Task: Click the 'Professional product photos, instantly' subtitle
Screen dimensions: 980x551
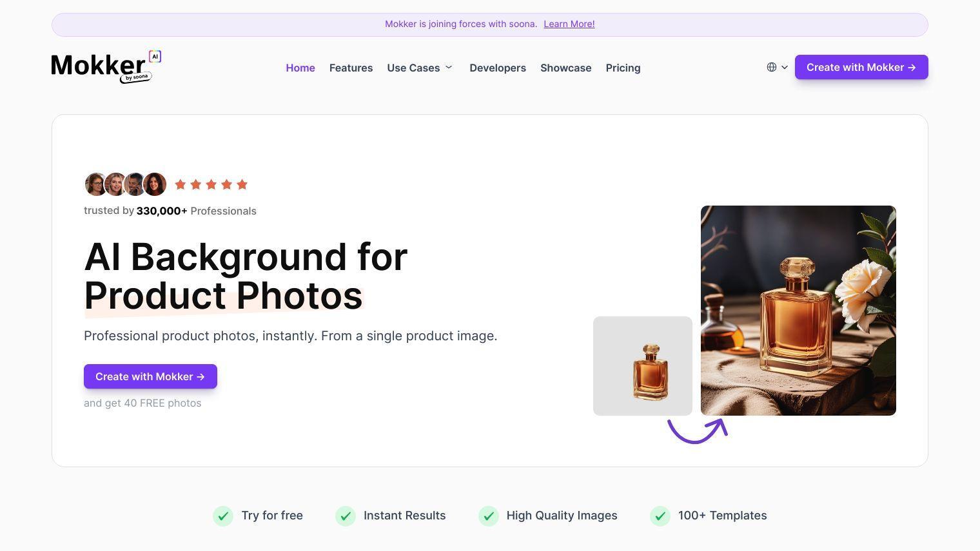Action: point(291,336)
